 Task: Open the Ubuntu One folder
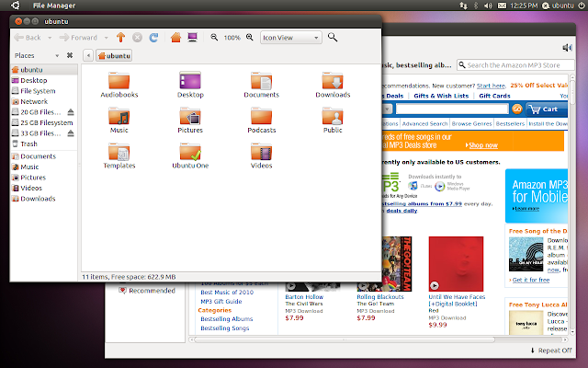pos(190,151)
